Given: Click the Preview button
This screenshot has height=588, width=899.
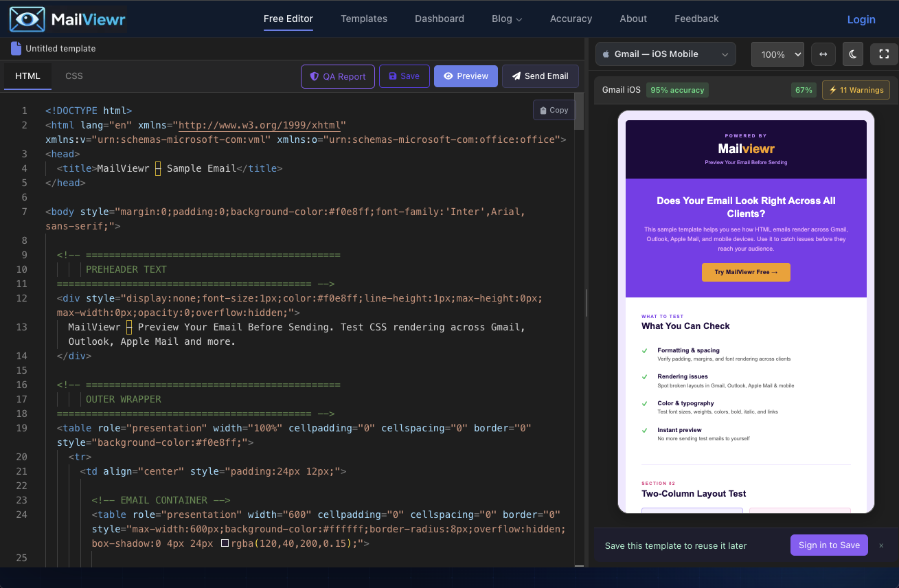Looking at the screenshot, I should [466, 76].
